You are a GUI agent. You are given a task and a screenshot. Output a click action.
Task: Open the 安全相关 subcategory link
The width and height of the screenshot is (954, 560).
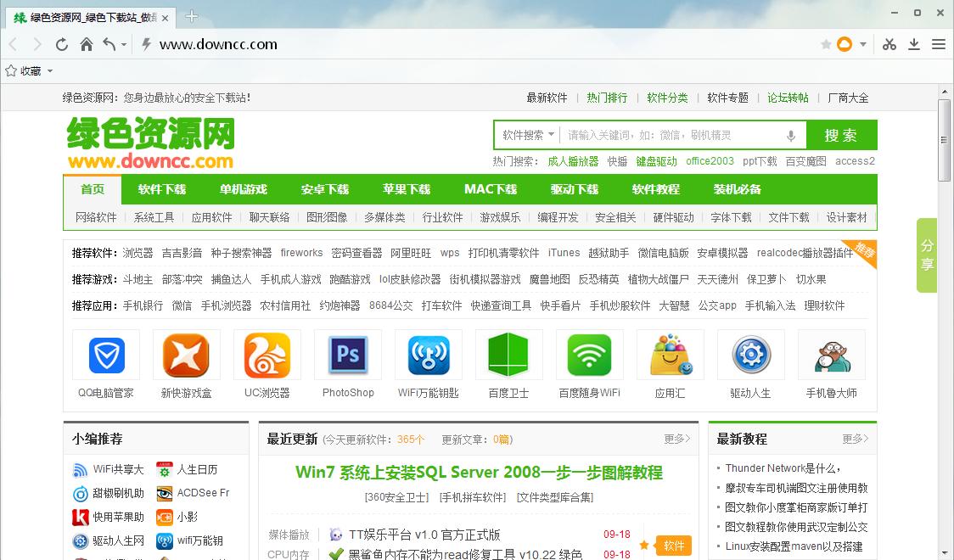click(615, 218)
